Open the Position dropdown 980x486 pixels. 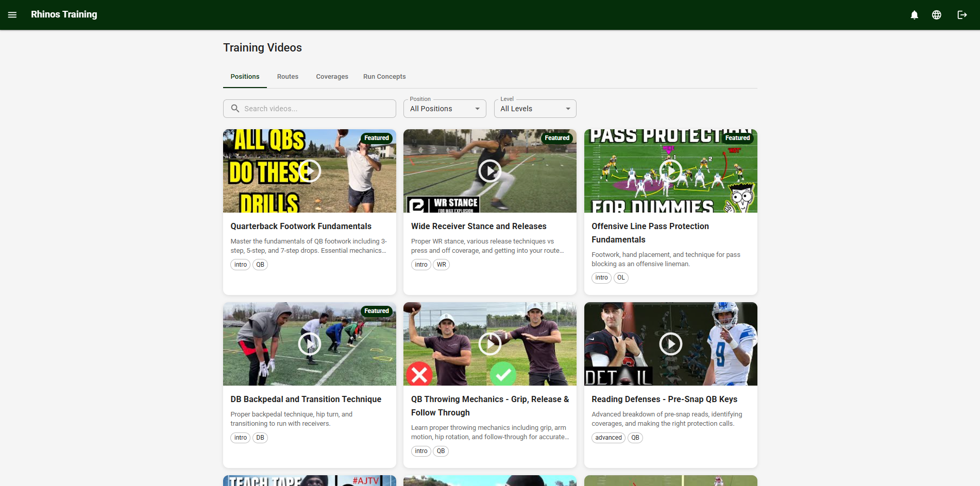click(x=445, y=109)
